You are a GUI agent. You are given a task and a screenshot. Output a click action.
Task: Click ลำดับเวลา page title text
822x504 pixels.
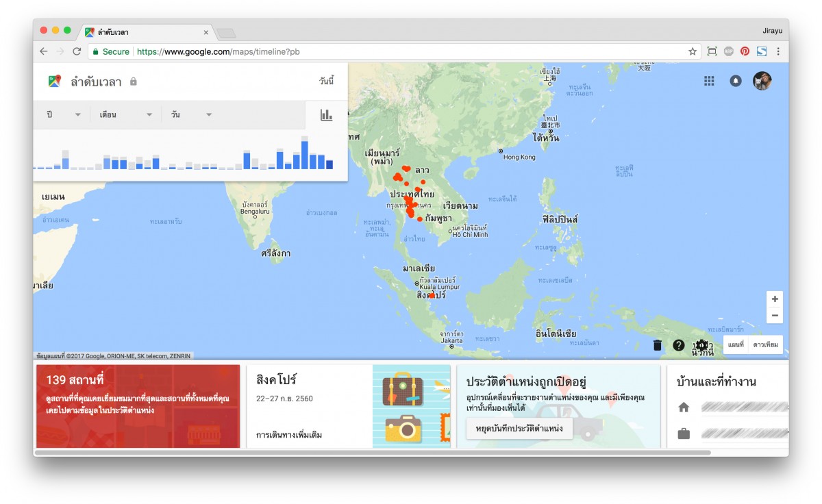pyautogui.click(x=96, y=81)
